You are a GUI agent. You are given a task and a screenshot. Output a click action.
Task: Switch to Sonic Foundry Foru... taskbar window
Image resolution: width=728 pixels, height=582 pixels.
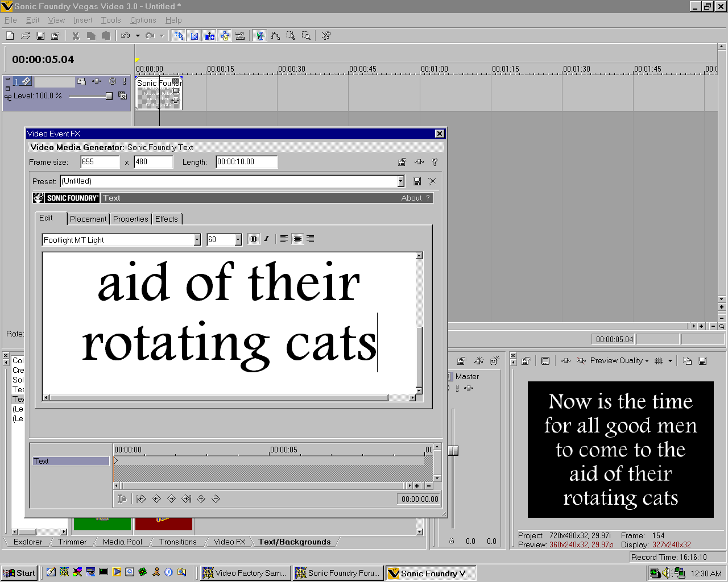coord(338,573)
